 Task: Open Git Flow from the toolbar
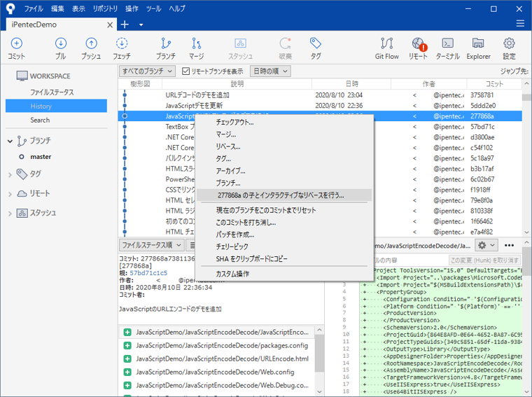point(387,48)
